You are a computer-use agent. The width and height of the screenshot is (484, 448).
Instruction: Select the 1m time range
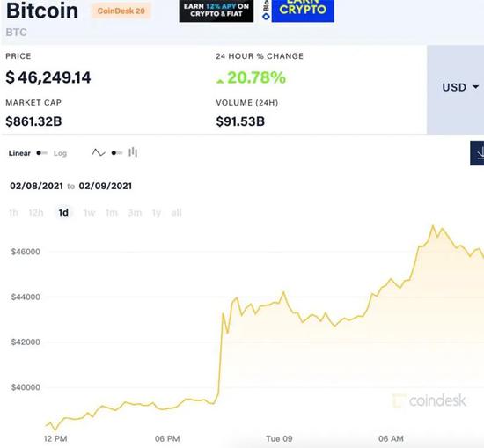pyautogui.click(x=112, y=213)
